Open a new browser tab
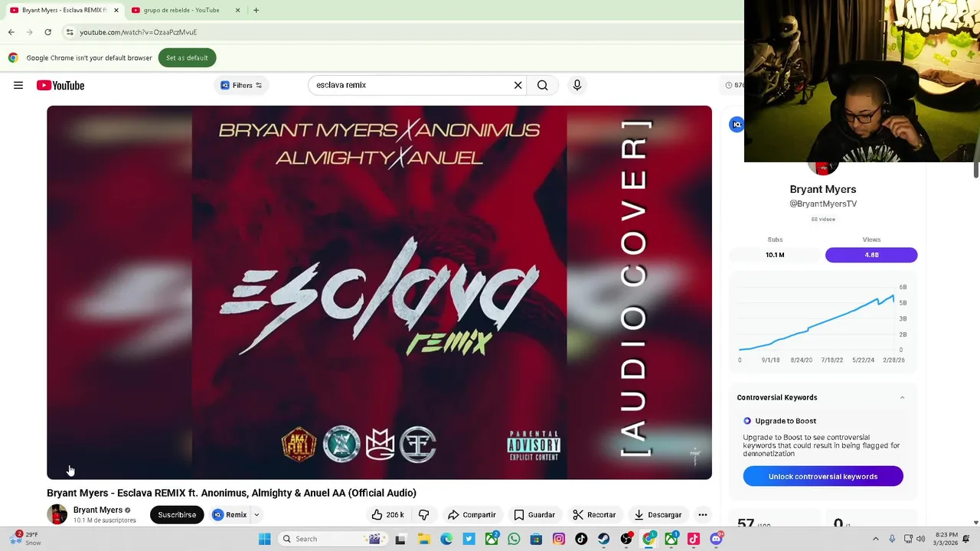The image size is (980, 551). (256, 10)
